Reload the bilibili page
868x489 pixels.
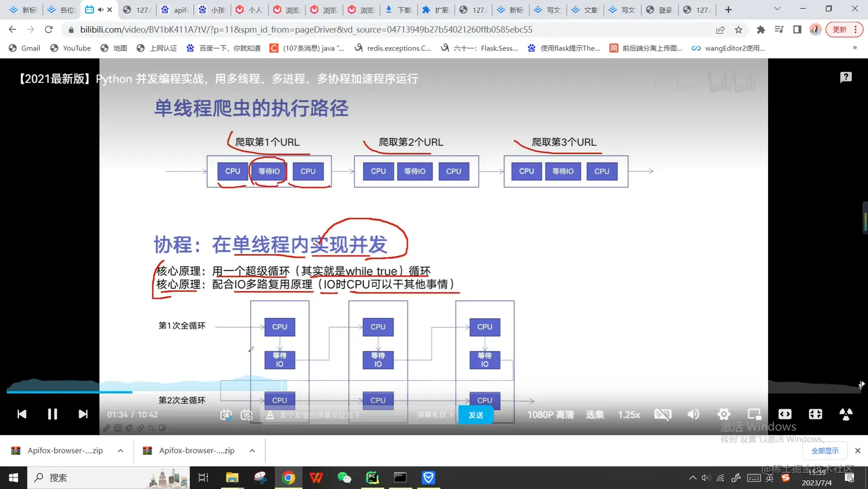pos(49,29)
